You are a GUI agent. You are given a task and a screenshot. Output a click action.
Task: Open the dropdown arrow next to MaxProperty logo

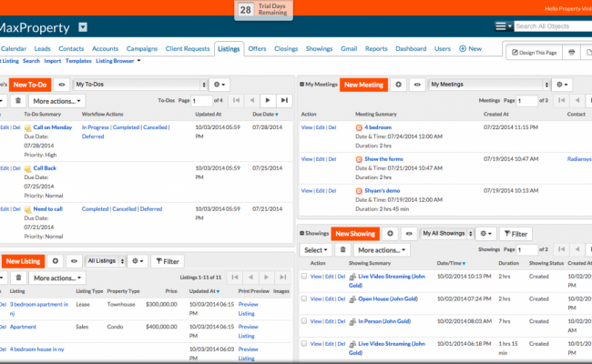(x=83, y=27)
